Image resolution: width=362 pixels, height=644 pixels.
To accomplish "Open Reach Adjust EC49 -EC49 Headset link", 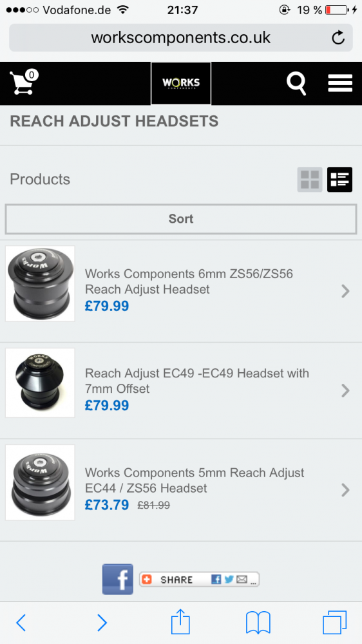I will [x=197, y=381].
